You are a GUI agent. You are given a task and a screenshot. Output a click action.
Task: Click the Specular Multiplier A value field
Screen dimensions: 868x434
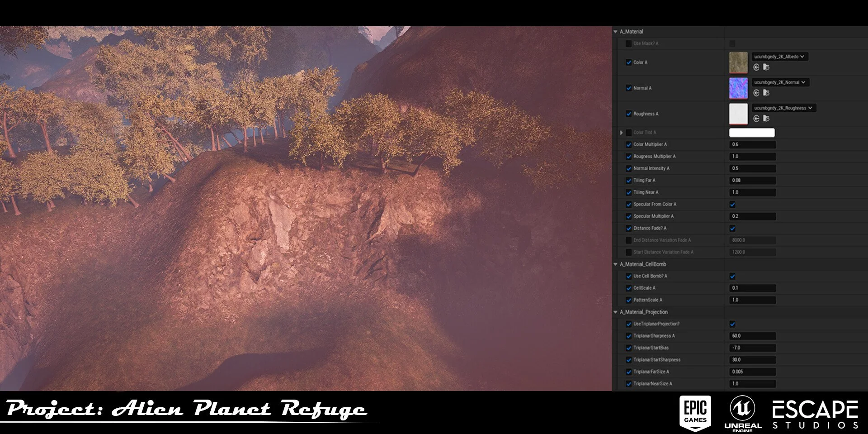(753, 216)
